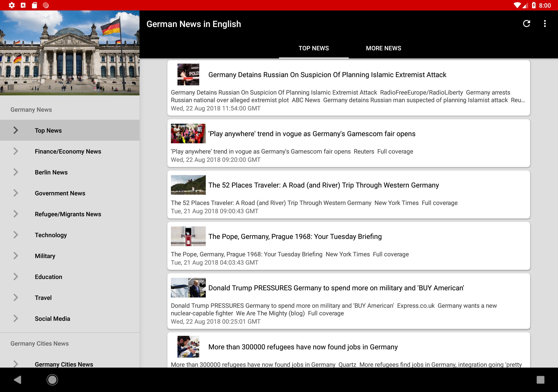
Task: Open the Donald Trump PRESSURES Germany headline
Action: (336, 288)
